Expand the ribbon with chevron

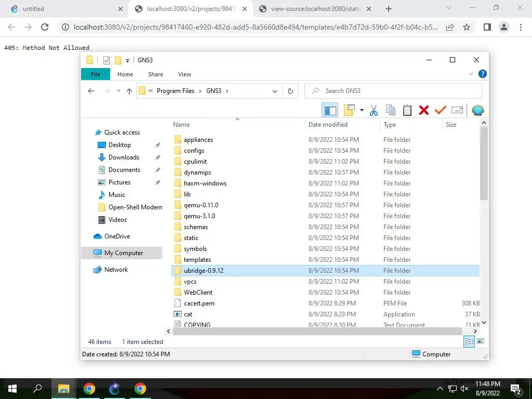(471, 74)
